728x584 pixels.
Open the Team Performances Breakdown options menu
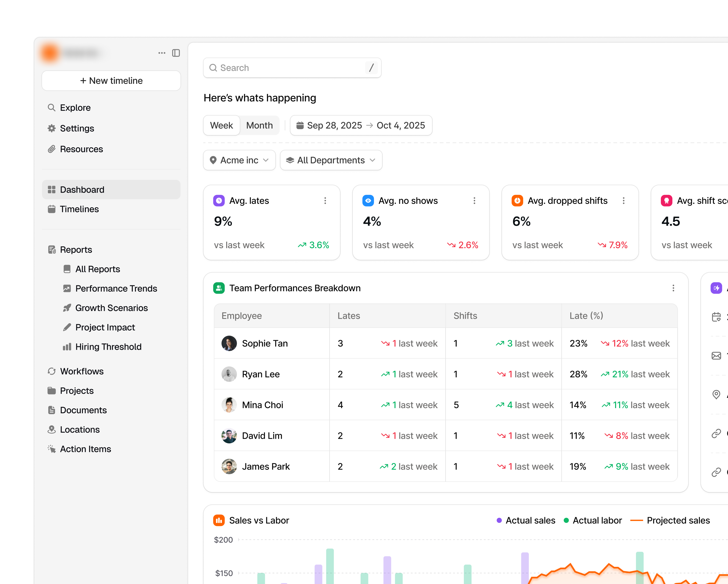point(673,288)
